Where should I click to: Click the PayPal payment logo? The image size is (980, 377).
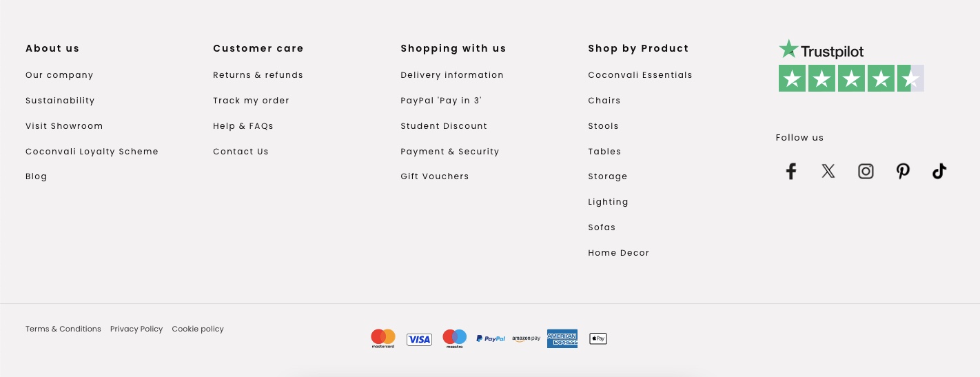pyautogui.click(x=491, y=338)
